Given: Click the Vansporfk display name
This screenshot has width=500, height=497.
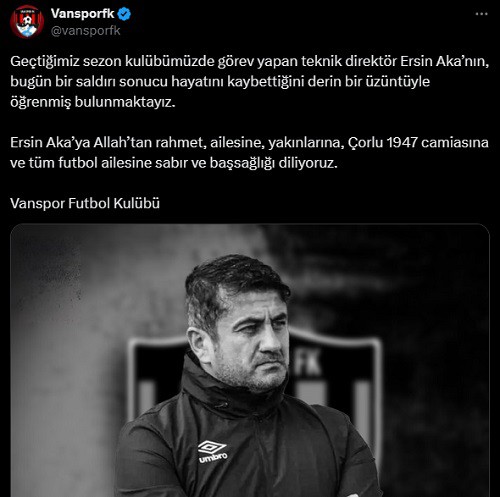Looking at the screenshot, I should pyautogui.click(x=82, y=14).
